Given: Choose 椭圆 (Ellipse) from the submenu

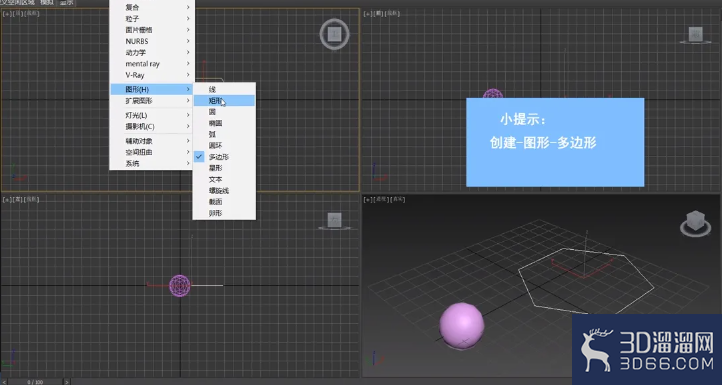Looking at the screenshot, I should (x=224, y=123).
